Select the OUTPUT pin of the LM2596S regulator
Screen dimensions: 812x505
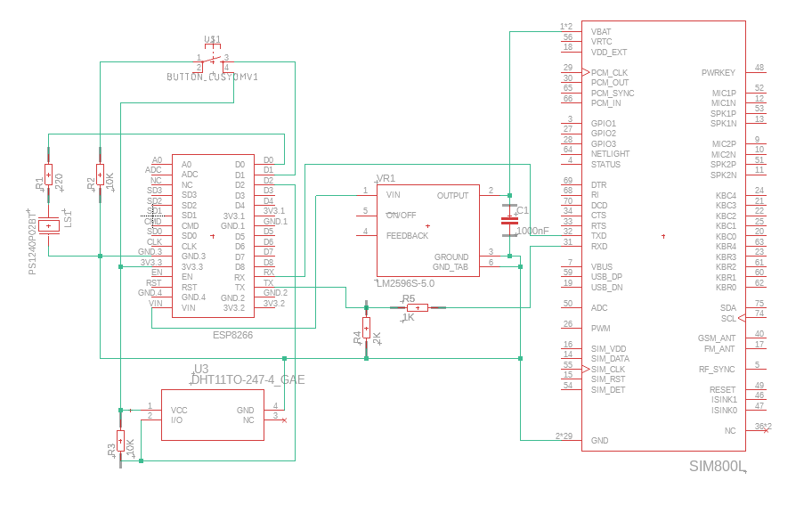pyautogui.click(x=452, y=195)
